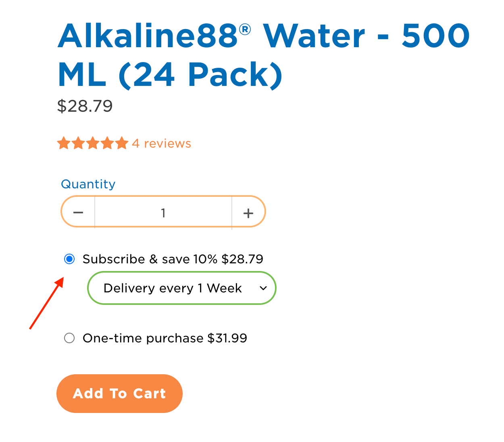Select the One-time purchase radio button
This screenshot has height=442, width=504.
pos(69,338)
